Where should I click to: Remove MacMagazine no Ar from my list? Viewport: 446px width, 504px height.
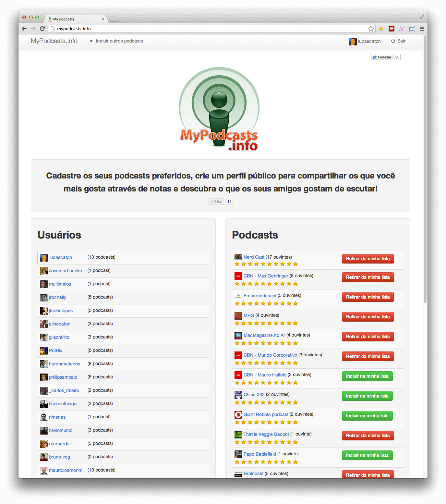pyautogui.click(x=368, y=337)
